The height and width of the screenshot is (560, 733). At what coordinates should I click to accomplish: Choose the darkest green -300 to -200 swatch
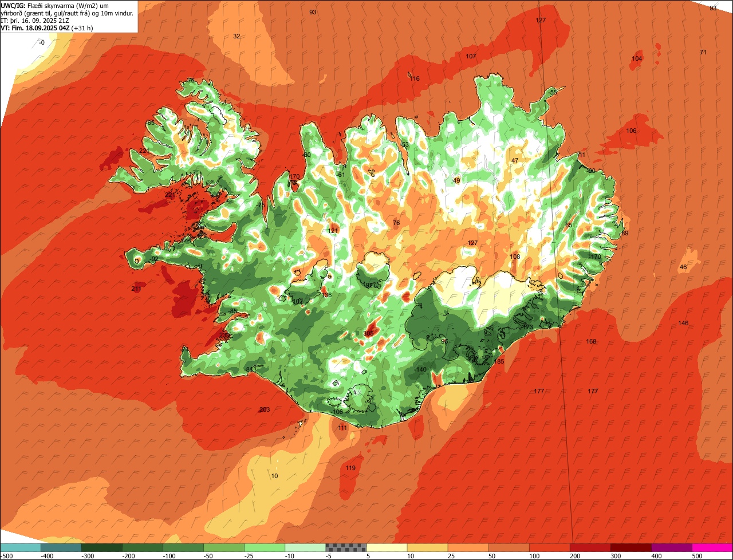(x=102, y=547)
